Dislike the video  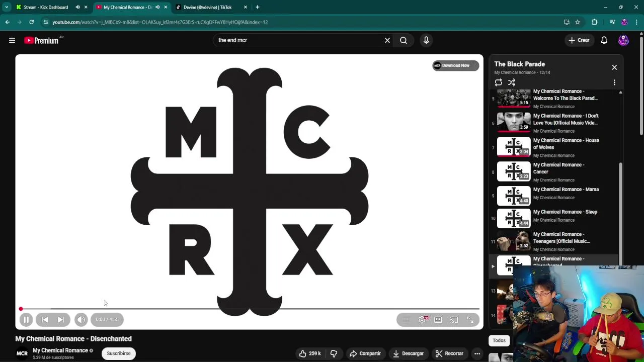334,353
